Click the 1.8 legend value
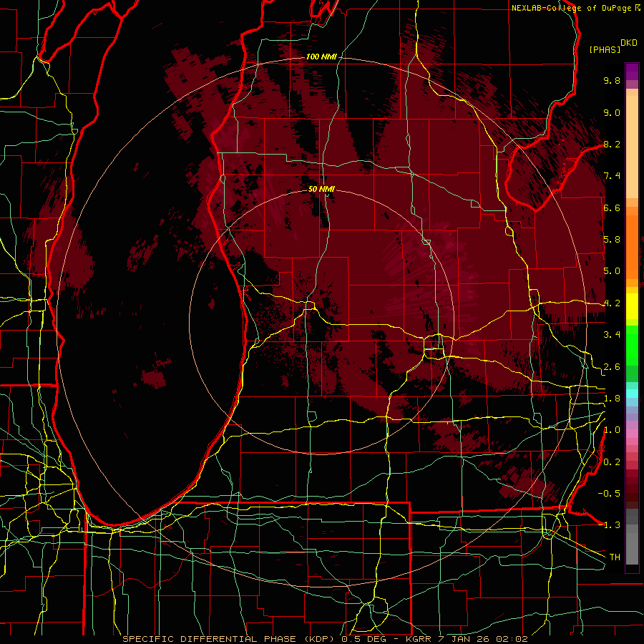Image resolution: width=644 pixels, height=644 pixels. coord(612,399)
